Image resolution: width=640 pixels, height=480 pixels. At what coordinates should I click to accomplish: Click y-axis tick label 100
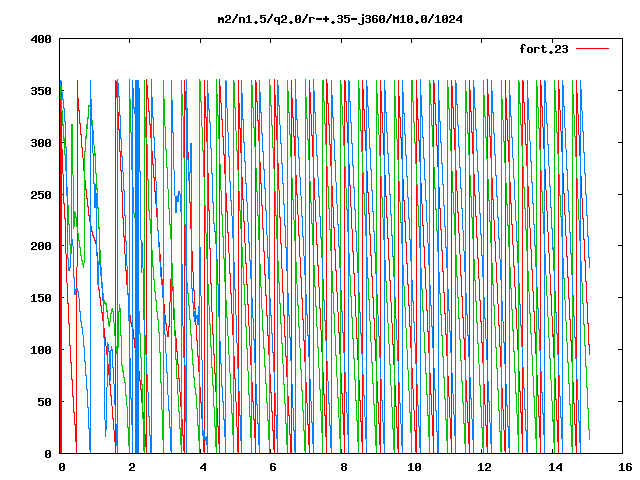[41, 350]
